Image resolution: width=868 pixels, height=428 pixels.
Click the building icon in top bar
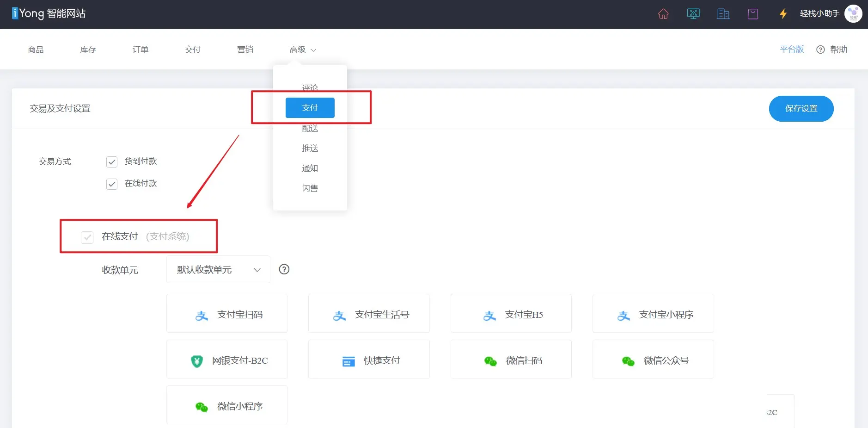coord(723,14)
